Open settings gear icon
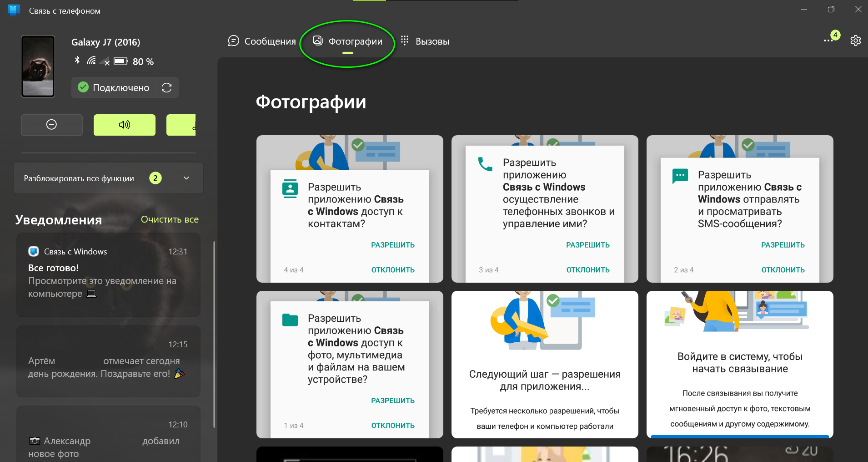 pyautogui.click(x=855, y=41)
